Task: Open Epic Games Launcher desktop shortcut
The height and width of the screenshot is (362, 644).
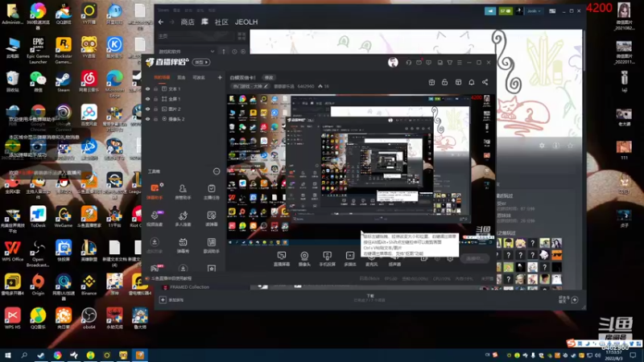Action: (38, 51)
